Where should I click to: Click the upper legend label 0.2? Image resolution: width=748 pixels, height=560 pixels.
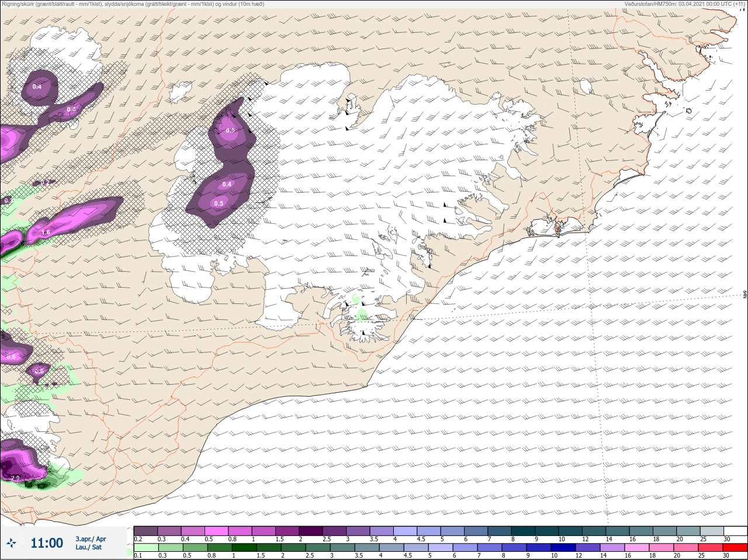click(138, 539)
